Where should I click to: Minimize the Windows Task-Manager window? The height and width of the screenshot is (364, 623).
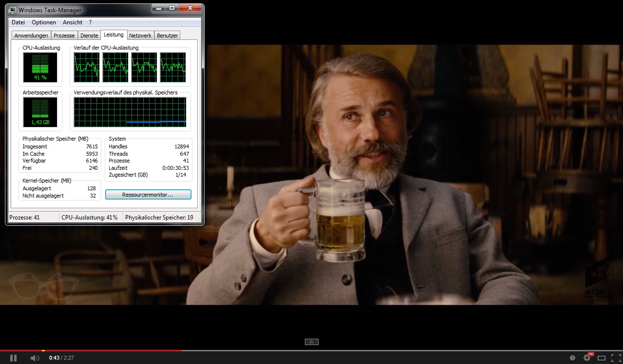click(158, 8)
